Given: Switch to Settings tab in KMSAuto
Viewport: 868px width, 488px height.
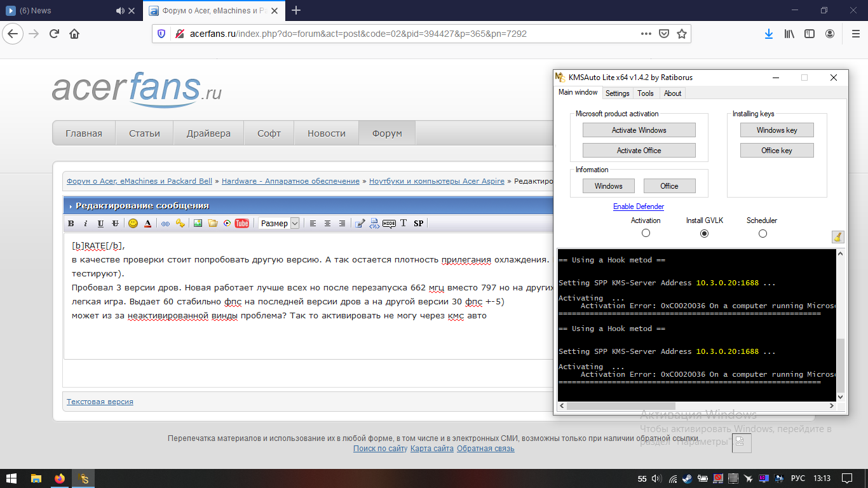Looking at the screenshot, I should click(x=617, y=93).
